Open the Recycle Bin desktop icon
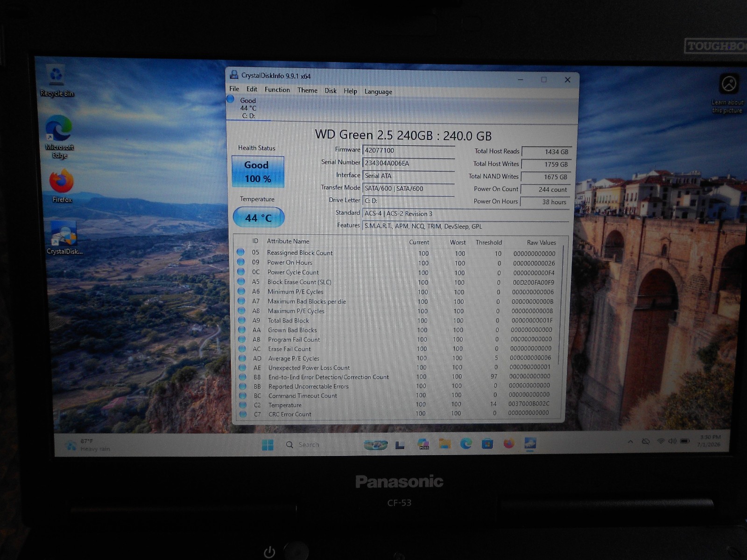The height and width of the screenshot is (560, 747). coord(56,80)
